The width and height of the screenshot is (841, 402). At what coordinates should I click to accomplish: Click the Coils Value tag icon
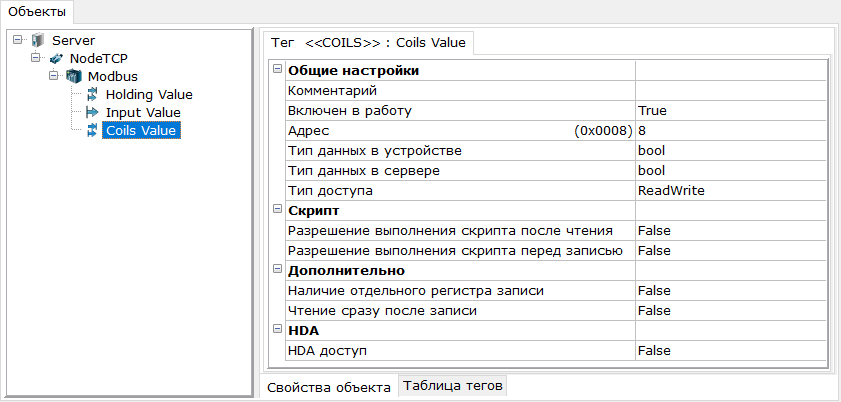pos(92,130)
